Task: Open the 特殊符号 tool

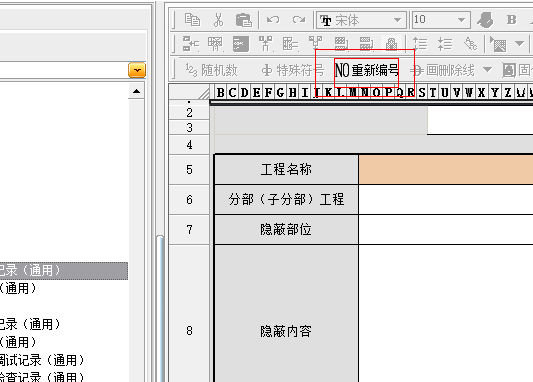Action: coord(293,70)
